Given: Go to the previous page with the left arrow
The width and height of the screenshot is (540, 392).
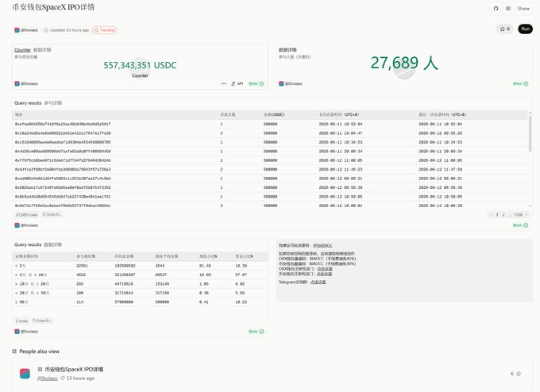Looking at the screenshot, I should pos(491,215).
